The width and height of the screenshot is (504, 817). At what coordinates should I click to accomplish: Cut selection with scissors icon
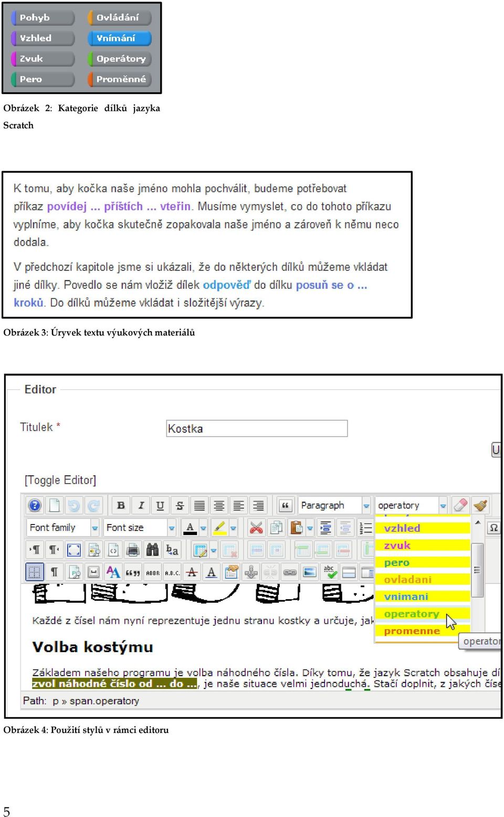pos(256,527)
